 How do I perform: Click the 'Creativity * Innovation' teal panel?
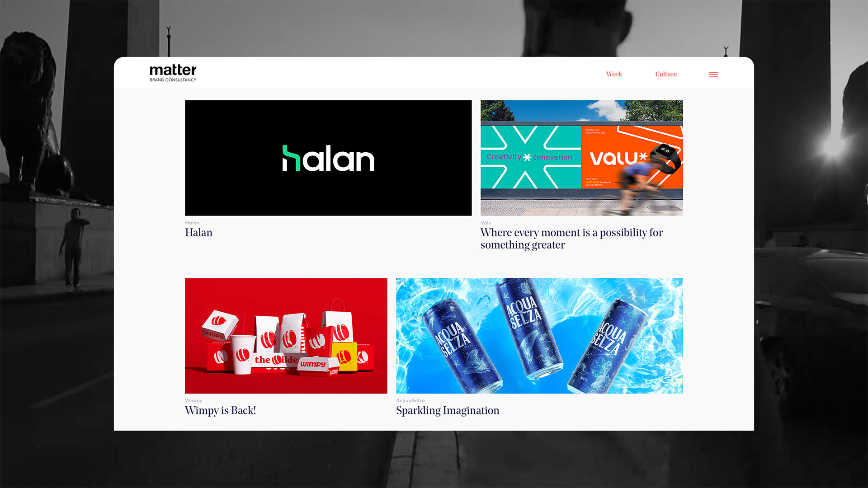pos(531,157)
